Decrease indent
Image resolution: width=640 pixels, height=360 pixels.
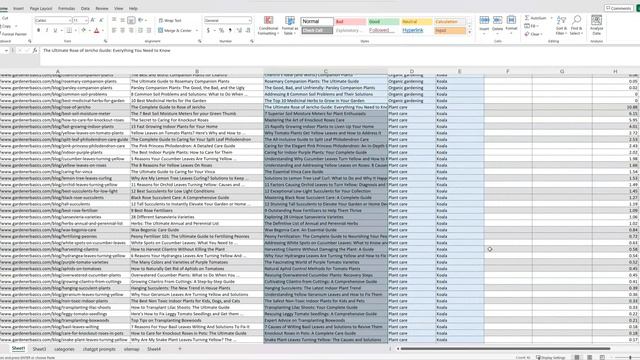click(140, 30)
